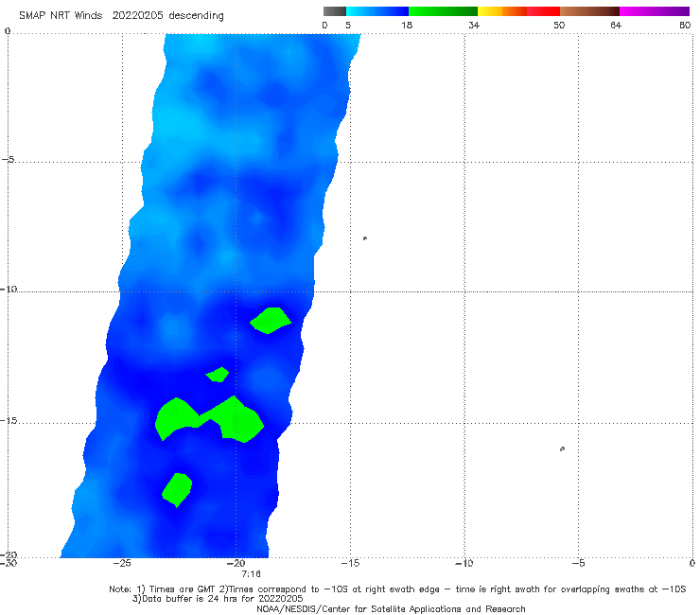Click the longitude axis label '-30'
This screenshot has height=615, width=700.
coord(8,563)
